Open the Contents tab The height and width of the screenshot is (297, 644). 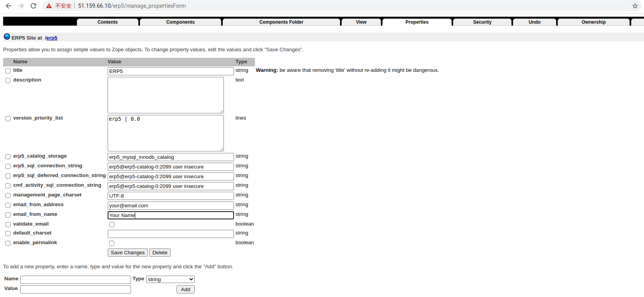click(108, 22)
